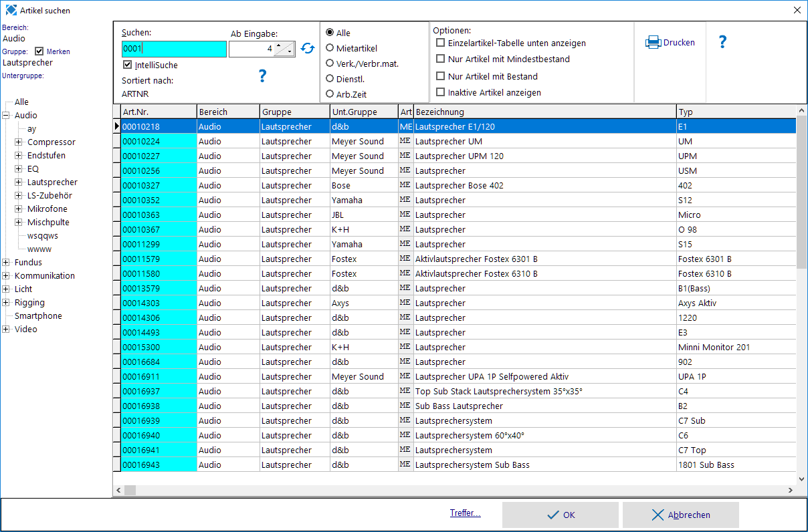
Task: Click the printer icon for Drucken
Action: pyautogui.click(x=653, y=42)
